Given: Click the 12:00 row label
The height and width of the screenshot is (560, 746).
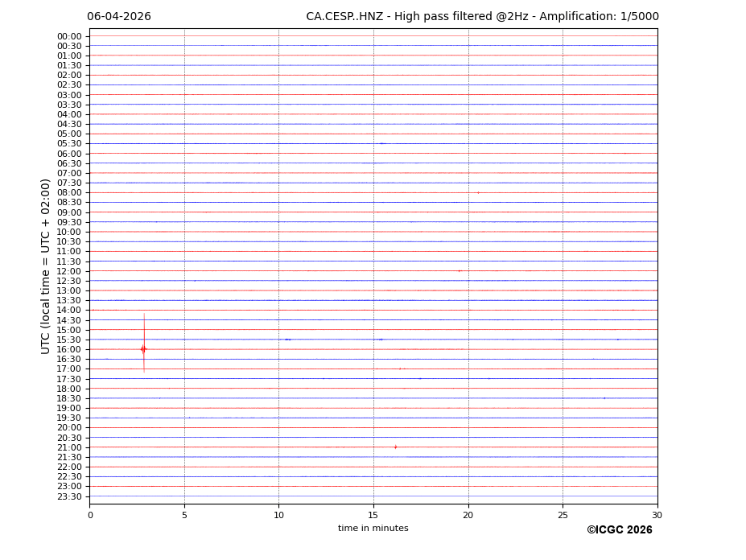Looking at the screenshot, I should (x=69, y=271).
